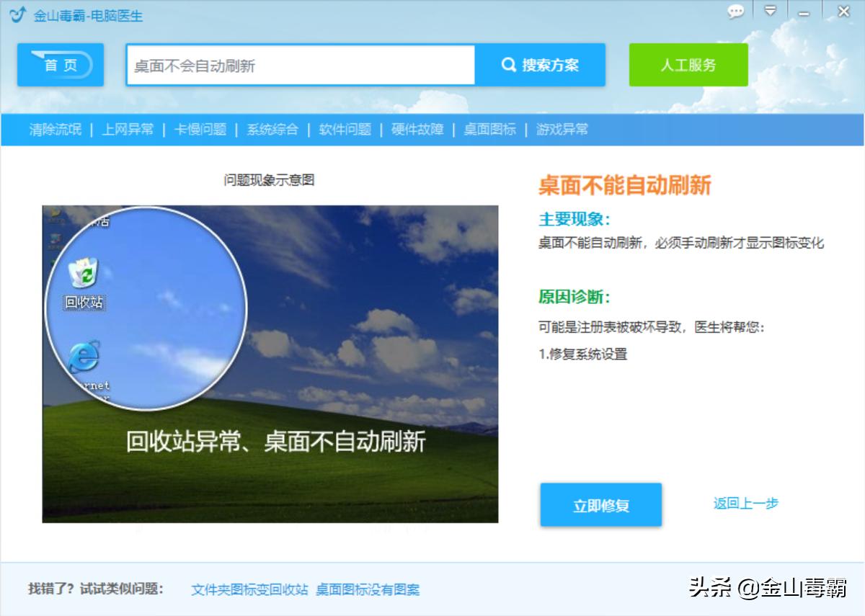
Task: Open the 游戏异常 category
Action: click(562, 130)
